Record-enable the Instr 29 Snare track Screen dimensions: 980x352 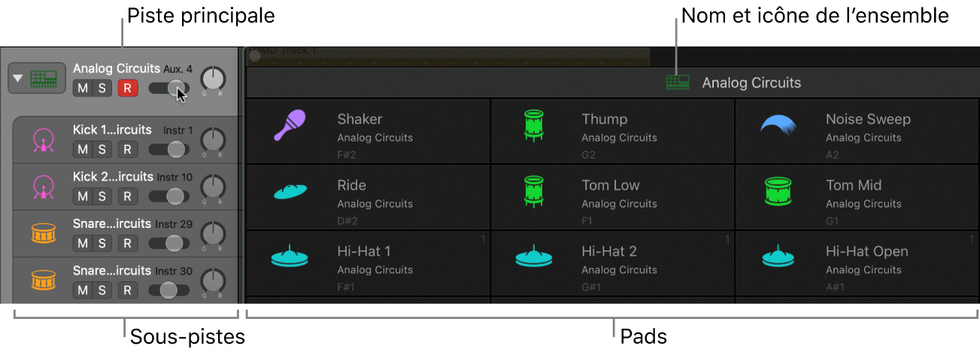point(127,243)
